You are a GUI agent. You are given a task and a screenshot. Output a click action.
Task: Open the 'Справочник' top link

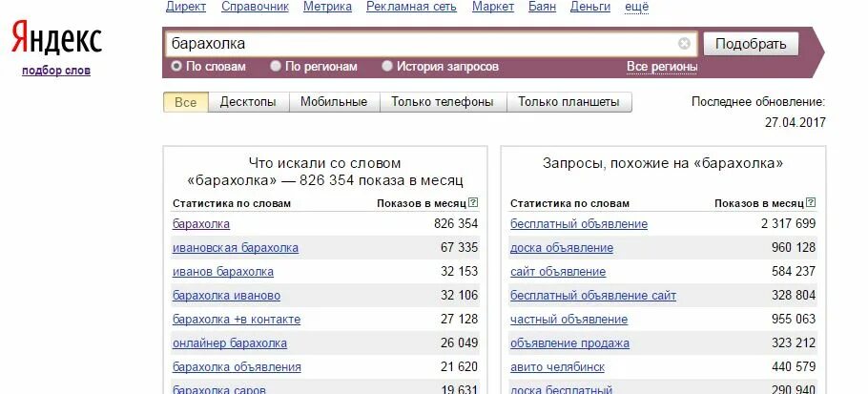(x=256, y=7)
